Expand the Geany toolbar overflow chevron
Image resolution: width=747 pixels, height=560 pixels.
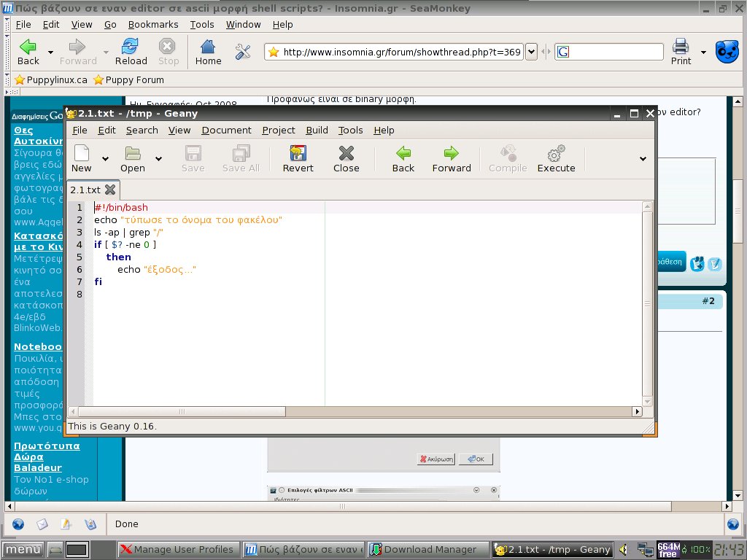(643, 158)
